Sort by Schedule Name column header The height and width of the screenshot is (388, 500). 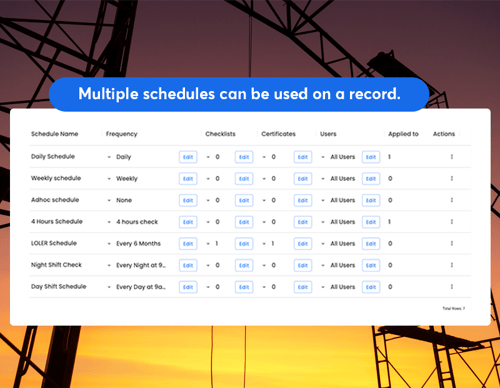click(55, 134)
